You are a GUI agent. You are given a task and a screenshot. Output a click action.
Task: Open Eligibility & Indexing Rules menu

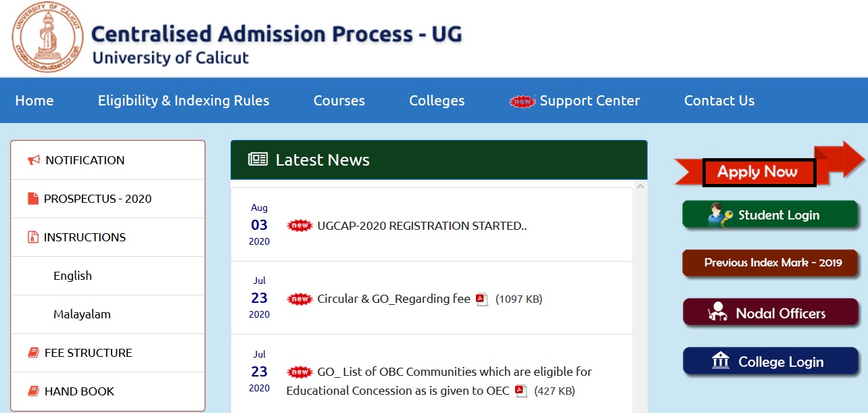click(x=183, y=101)
